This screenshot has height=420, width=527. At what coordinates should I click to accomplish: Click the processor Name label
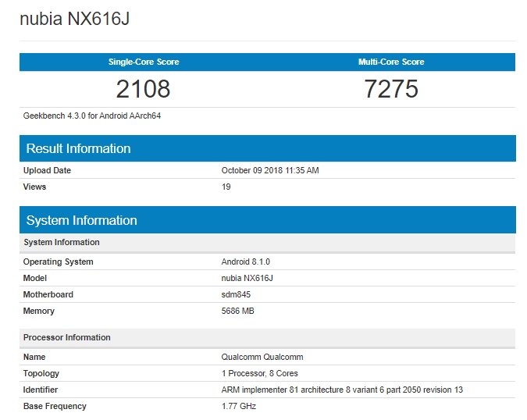[x=34, y=357]
